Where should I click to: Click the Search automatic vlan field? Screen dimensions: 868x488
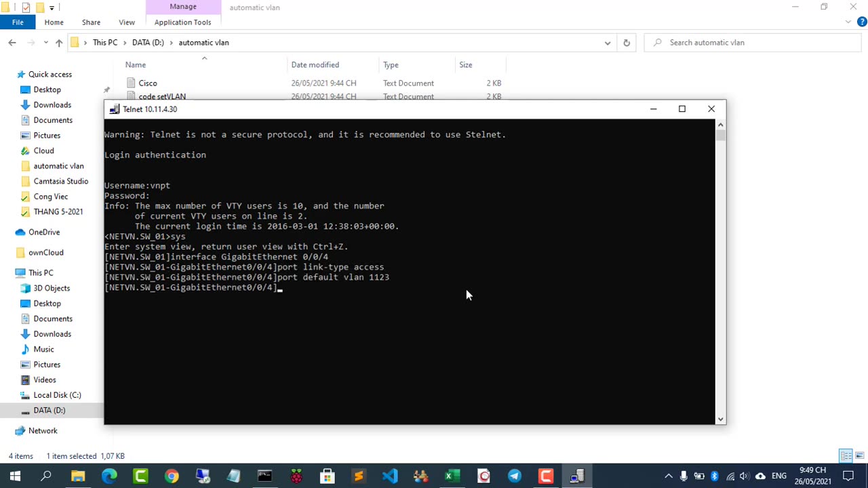[753, 43]
